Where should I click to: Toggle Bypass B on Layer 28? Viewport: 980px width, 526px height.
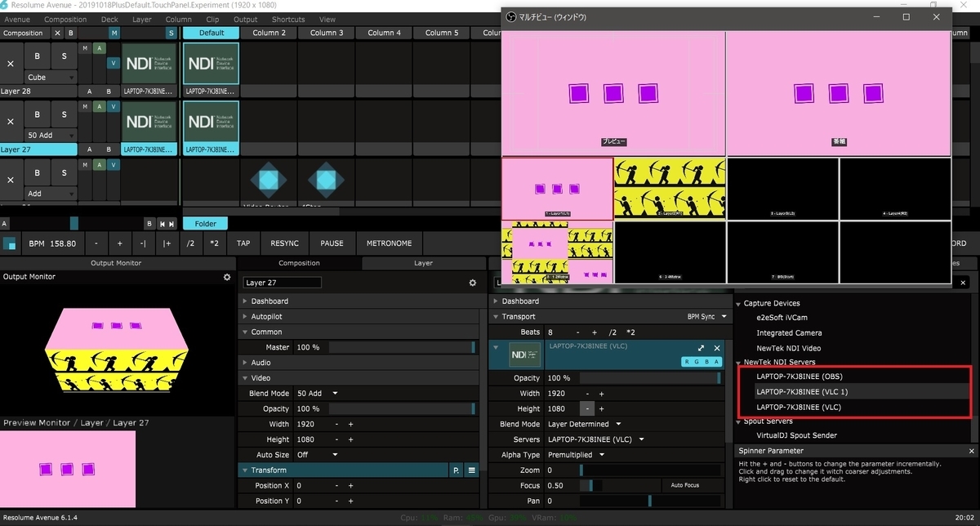(x=37, y=56)
